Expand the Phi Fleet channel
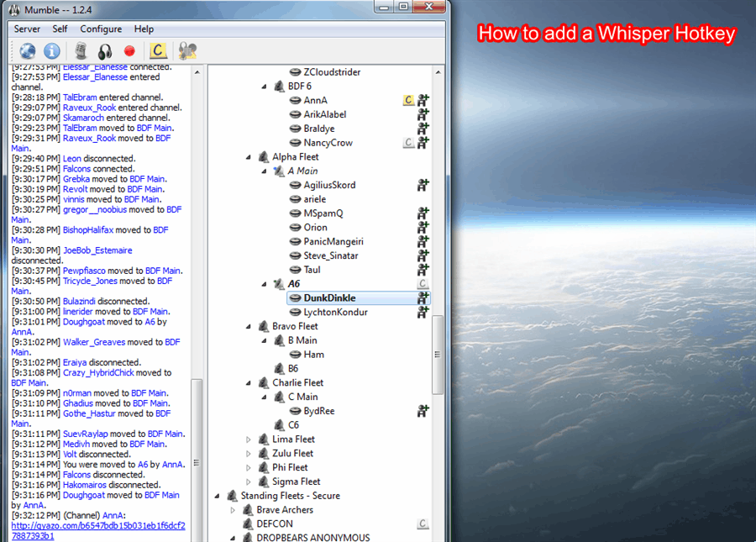 249,467
